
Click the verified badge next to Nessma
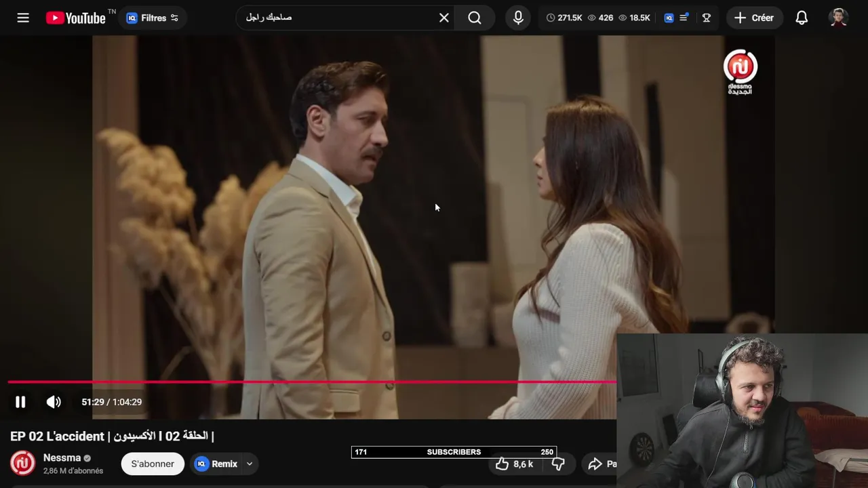87,458
